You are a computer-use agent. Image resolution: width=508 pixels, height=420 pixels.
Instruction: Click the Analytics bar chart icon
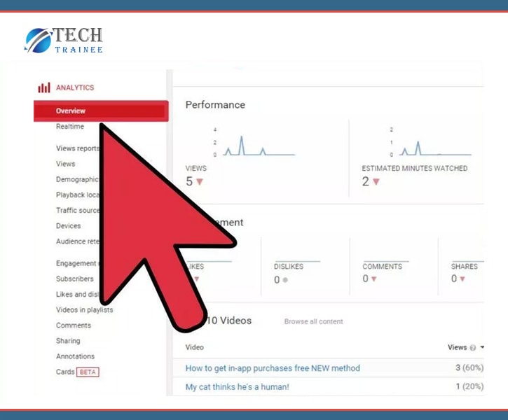(x=44, y=87)
